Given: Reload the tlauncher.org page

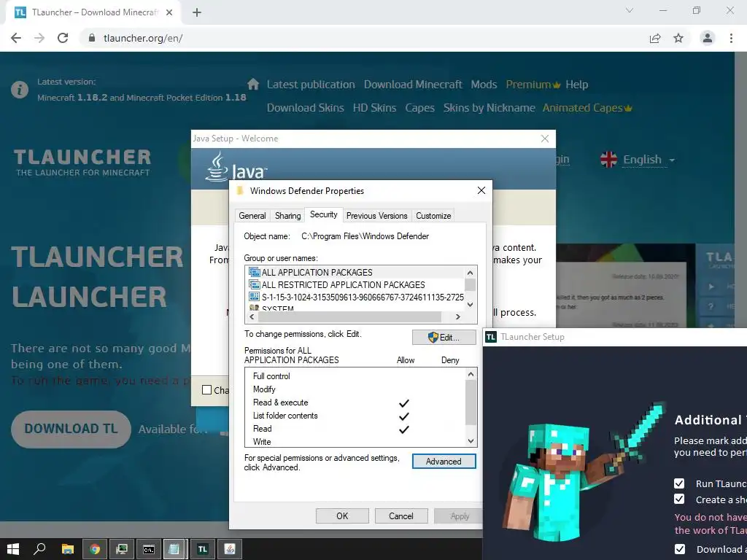Looking at the screenshot, I should pos(63,38).
